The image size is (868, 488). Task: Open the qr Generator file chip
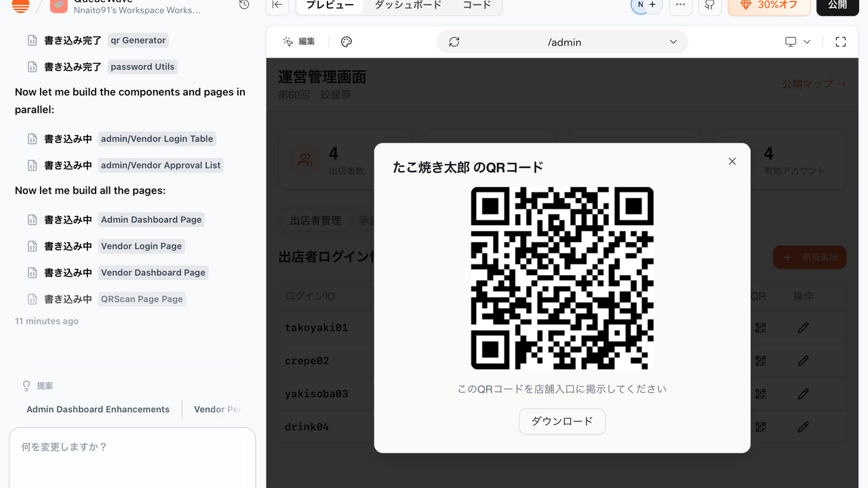click(x=138, y=41)
